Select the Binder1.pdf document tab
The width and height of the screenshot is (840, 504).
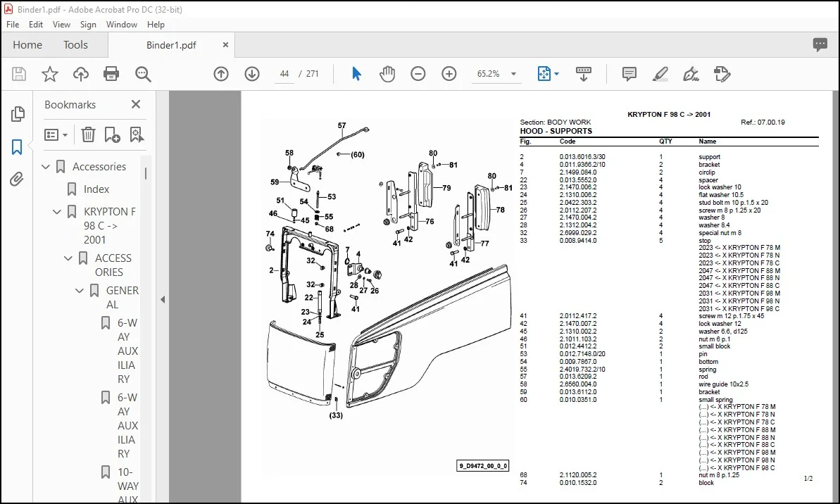[171, 45]
